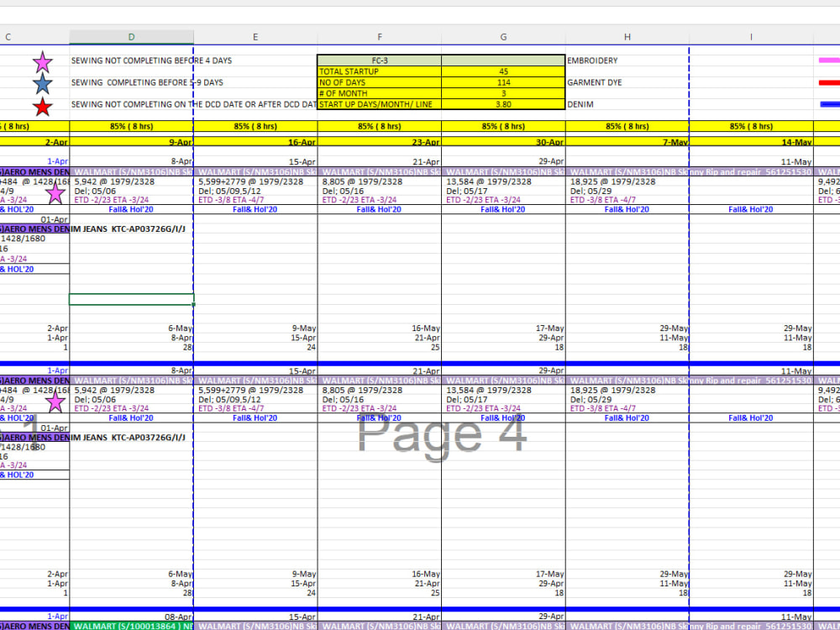Click the 3.80 value cell

[x=503, y=104]
